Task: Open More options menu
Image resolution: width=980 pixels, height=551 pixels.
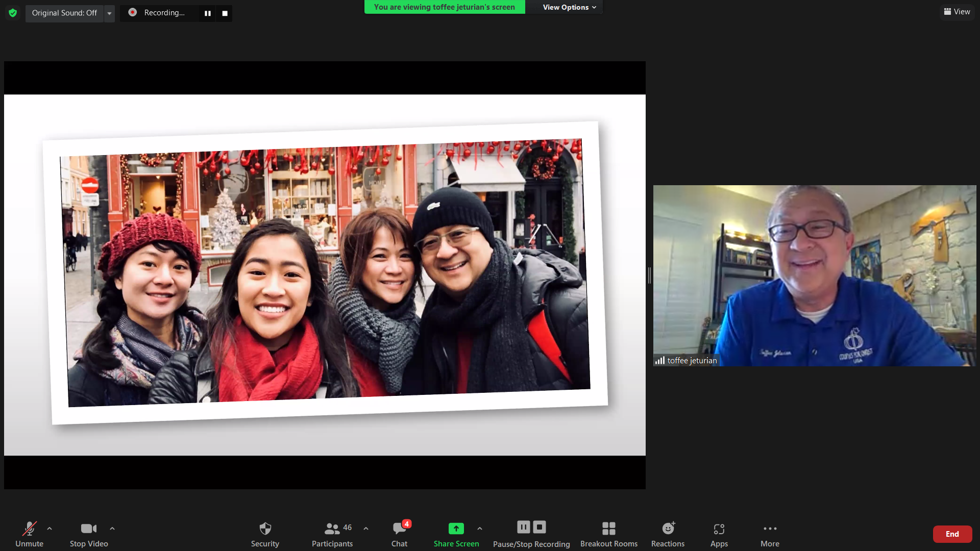Action: tap(770, 534)
